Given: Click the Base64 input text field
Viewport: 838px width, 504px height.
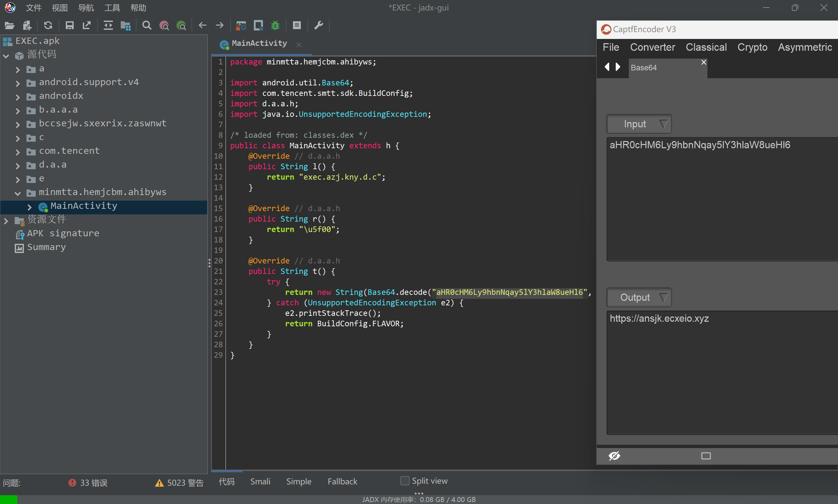Looking at the screenshot, I should pyautogui.click(x=722, y=199).
